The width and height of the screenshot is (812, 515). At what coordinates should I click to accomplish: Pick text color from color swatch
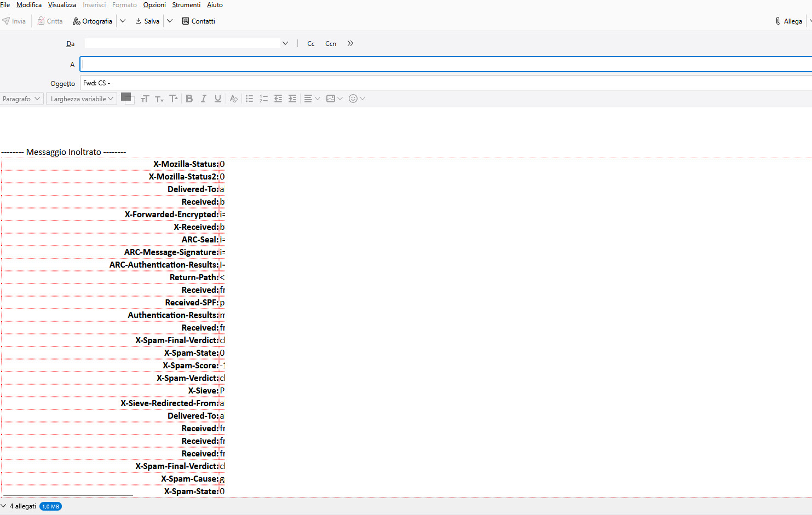(125, 96)
